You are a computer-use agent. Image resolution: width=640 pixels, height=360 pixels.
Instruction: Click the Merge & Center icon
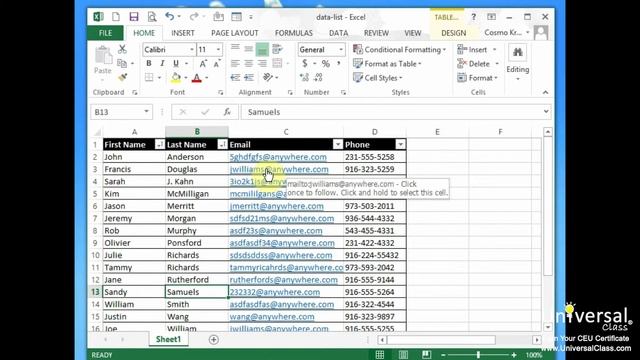tap(277, 63)
